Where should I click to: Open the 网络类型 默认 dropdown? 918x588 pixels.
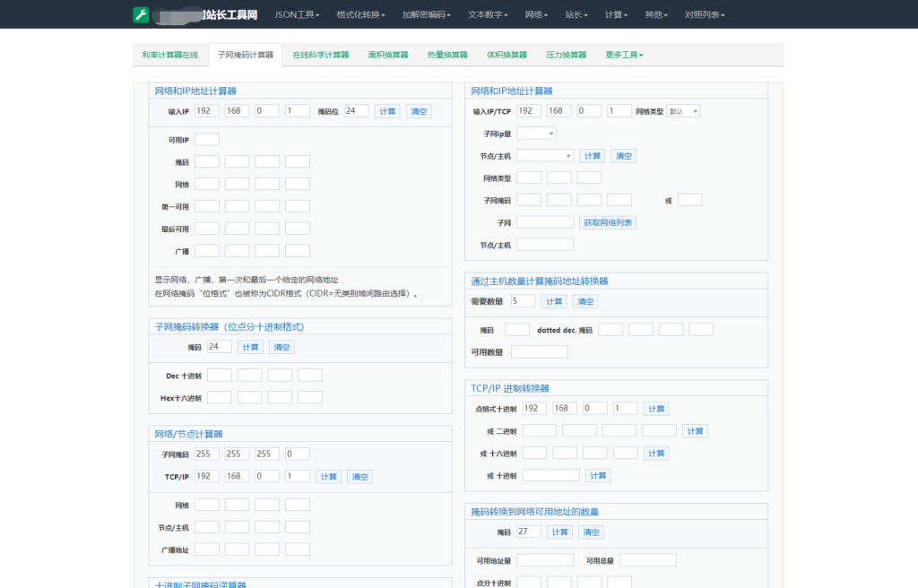click(x=683, y=111)
